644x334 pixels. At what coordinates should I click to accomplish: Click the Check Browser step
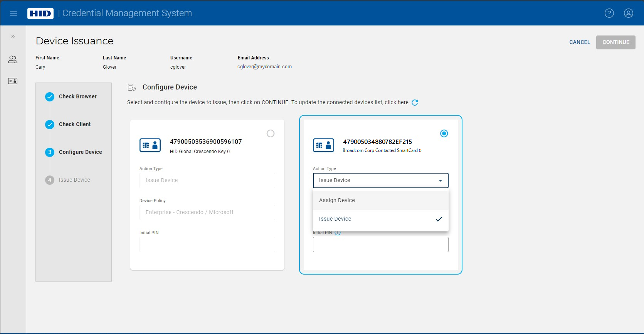77,96
